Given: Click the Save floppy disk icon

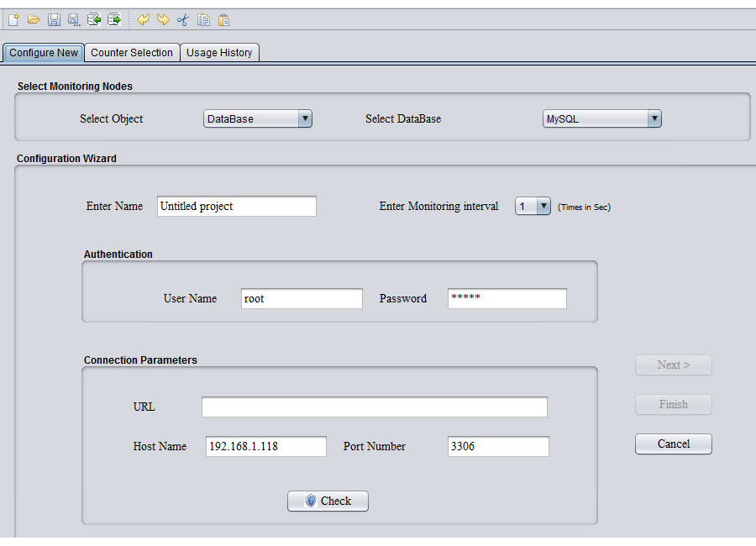Looking at the screenshot, I should (x=54, y=19).
